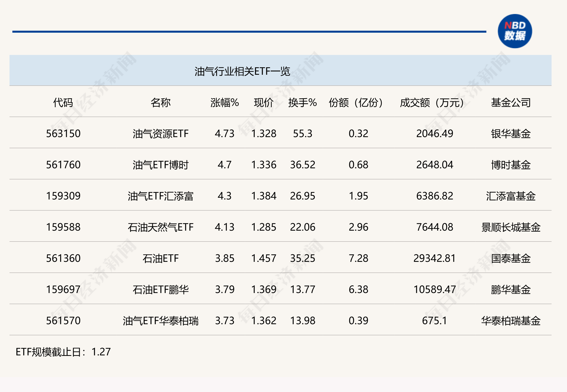Click the 石油天然气ETF name cell
Screen dimensions: 567x392
[161, 227]
